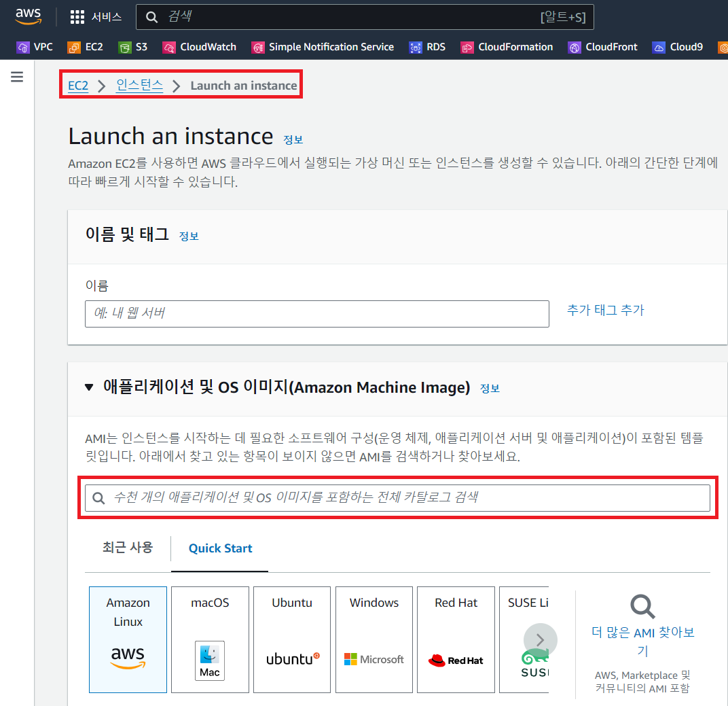This screenshot has height=706, width=728.
Task: Focus the AMI catalog search field
Action: [397, 498]
